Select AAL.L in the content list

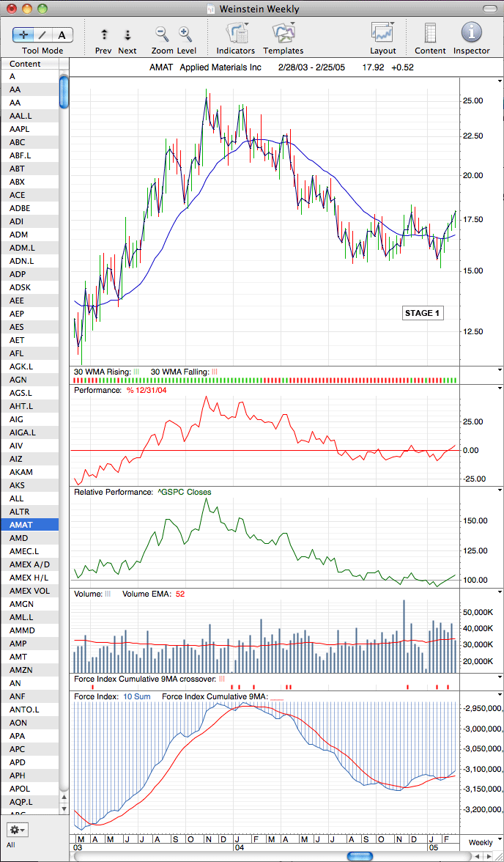coord(30,116)
